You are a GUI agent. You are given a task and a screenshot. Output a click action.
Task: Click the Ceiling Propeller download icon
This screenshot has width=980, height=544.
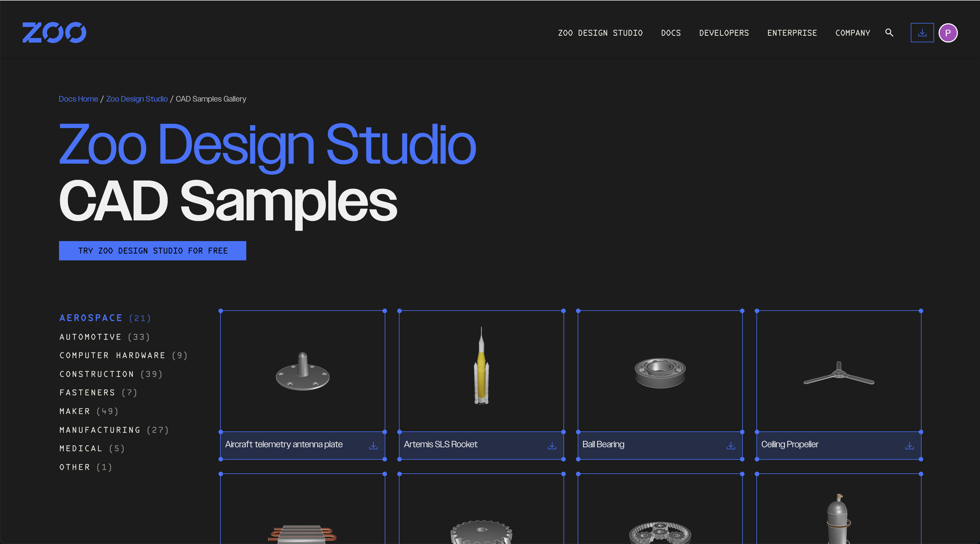click(909, 446)
